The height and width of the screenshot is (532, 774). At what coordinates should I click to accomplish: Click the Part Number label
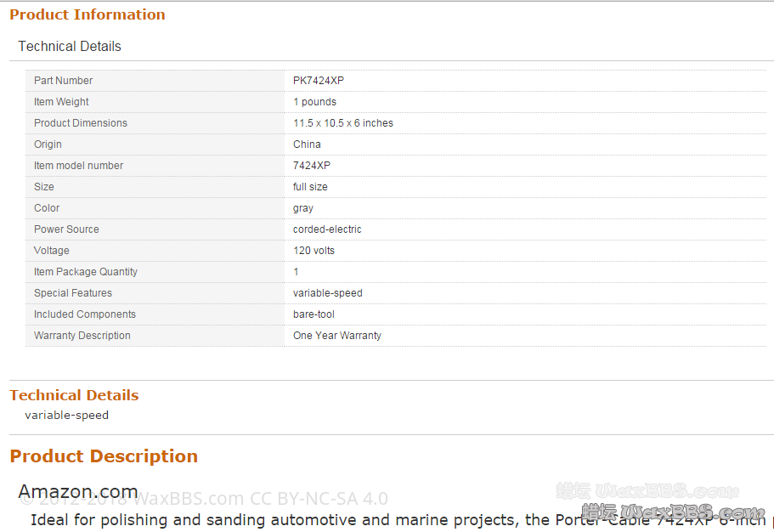[x=63, y=81]
